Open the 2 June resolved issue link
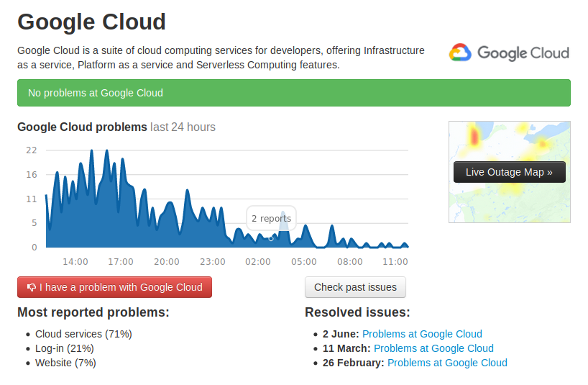 422,334
